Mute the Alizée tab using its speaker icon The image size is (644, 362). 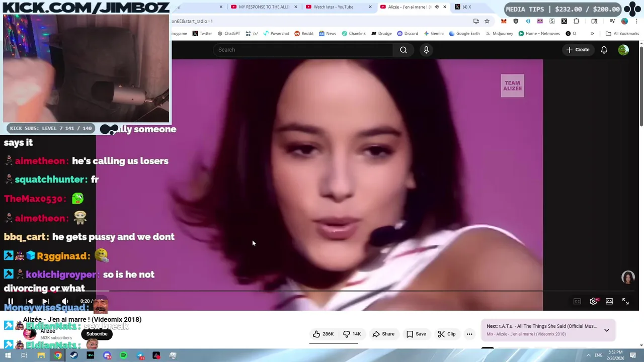[436, 7]
